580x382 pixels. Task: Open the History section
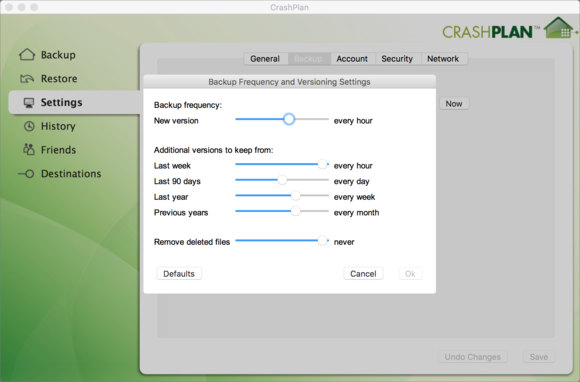pyautogui.click(x=58, y=126)
